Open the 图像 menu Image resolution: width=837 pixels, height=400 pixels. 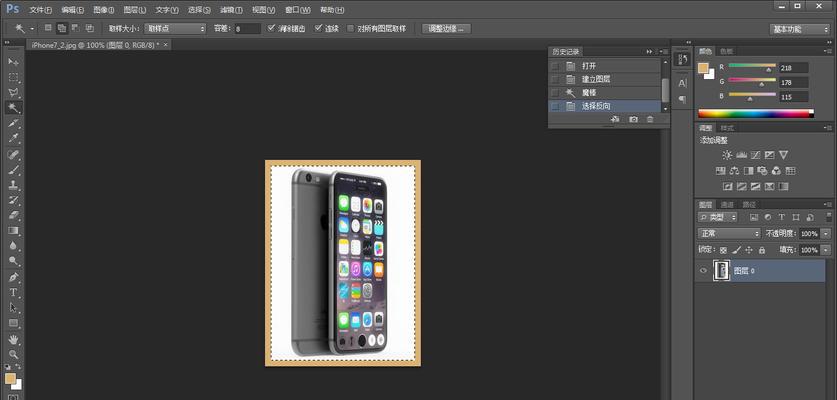point(104,10)
